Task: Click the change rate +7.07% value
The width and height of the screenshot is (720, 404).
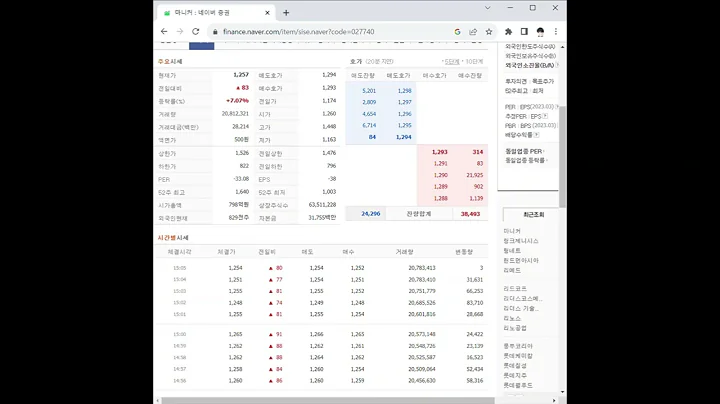Action: tap(237, 101)
